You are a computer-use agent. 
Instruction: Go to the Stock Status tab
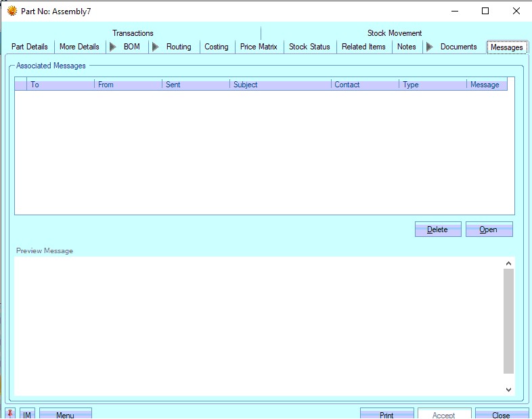tap(309, 47)
